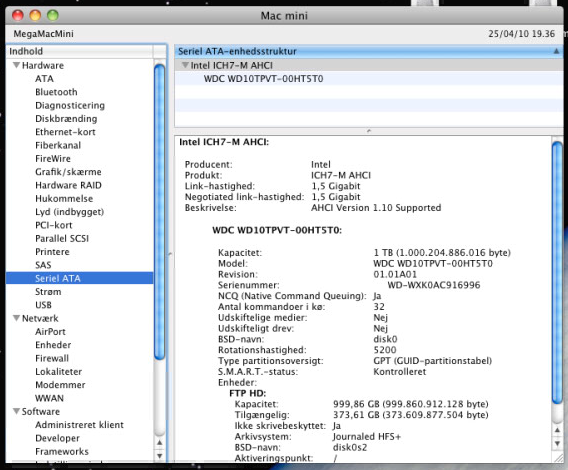Click the disk0s2 BSD-navn value
The image size is (568, 470).
click(x=350, y=448)
